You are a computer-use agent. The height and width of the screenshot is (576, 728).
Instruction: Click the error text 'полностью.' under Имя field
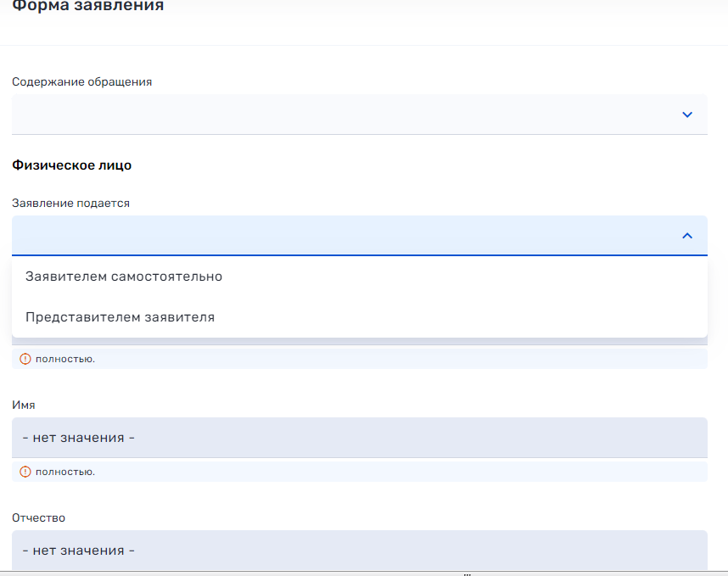[64, 472]
